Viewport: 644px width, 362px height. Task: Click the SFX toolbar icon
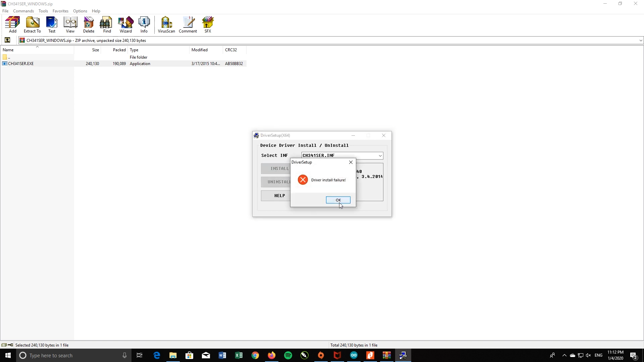(x=208, y=24)
